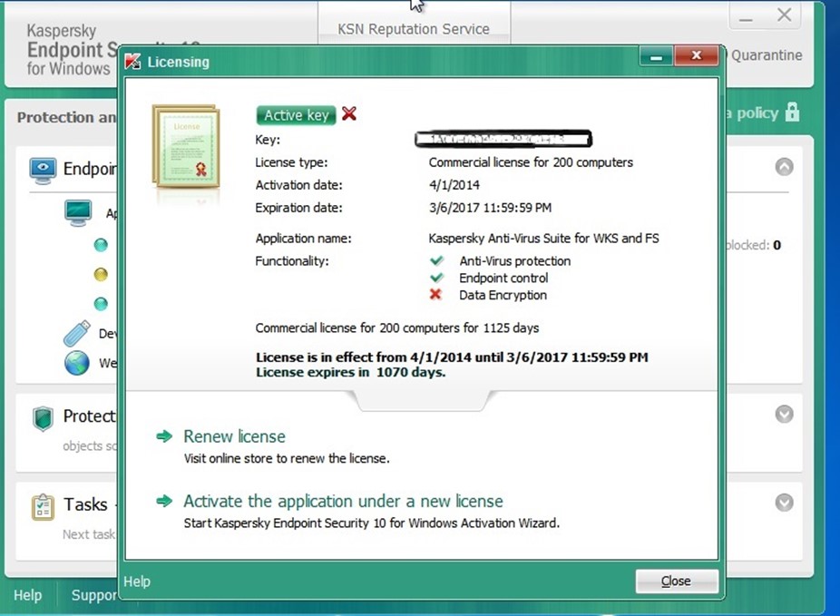The height and width of the screenshot is (616, 840).
Task: Minimize the main Kaspersky window
Action: pyautogui.click(x=746, y=17)
